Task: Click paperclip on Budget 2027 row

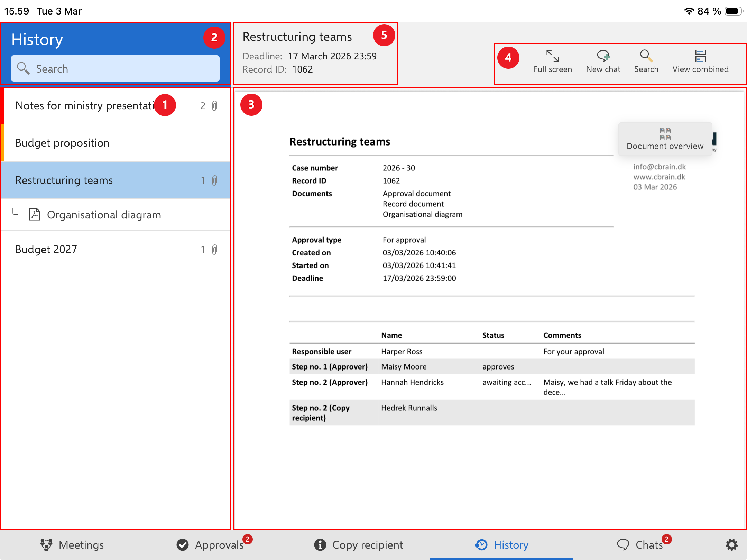Action: pos(215,250)
